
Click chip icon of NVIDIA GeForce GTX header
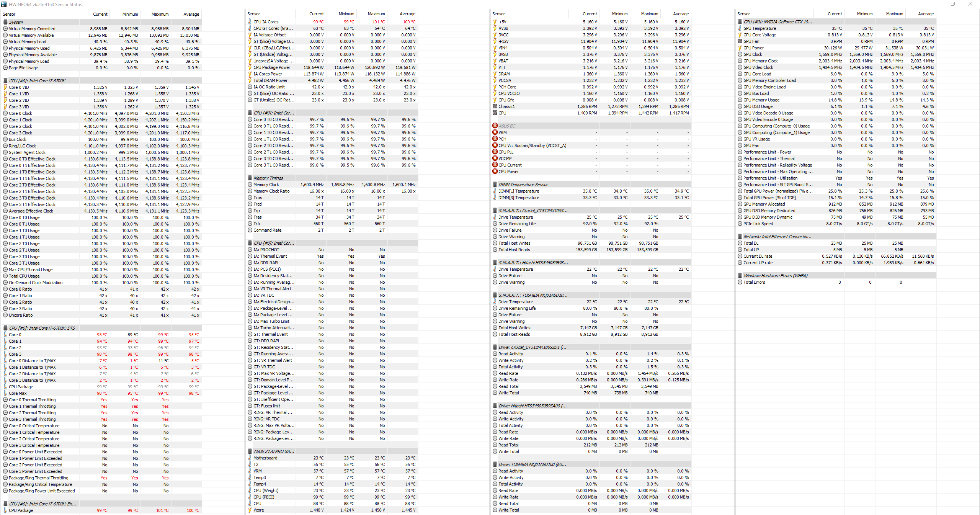coord(740,22)
